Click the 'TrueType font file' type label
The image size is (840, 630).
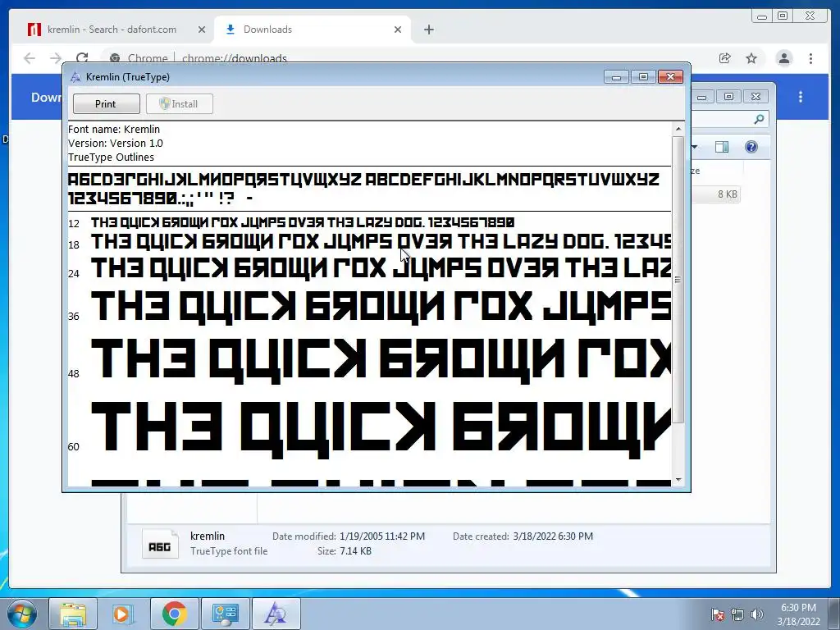[229, 551]
